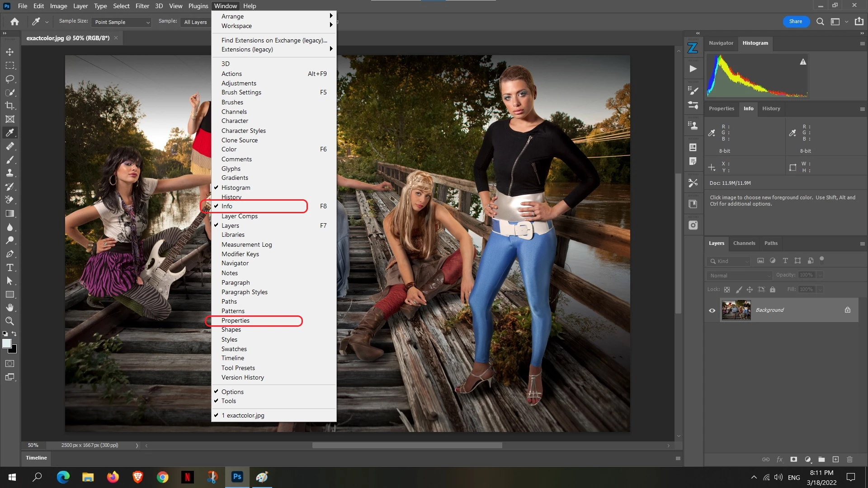Click the Share button
This screenshot has width=868, height=488.
point(796,22)
